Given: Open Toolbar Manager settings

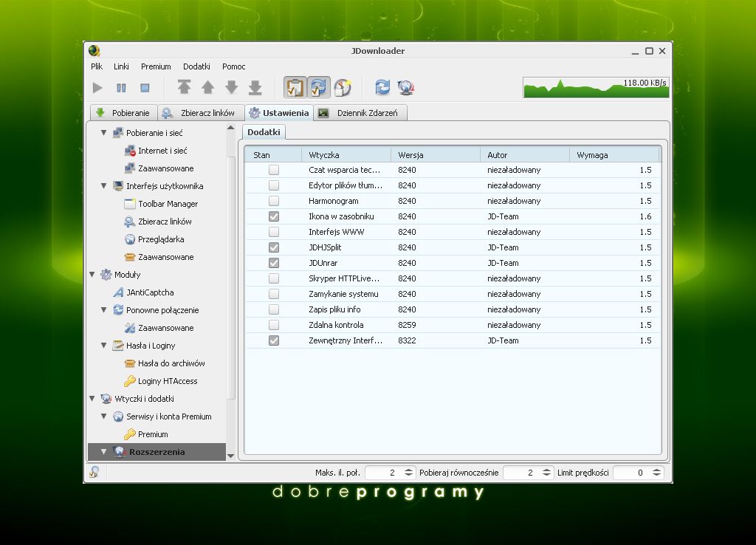Looking at the screenshot, I should 162,204.
